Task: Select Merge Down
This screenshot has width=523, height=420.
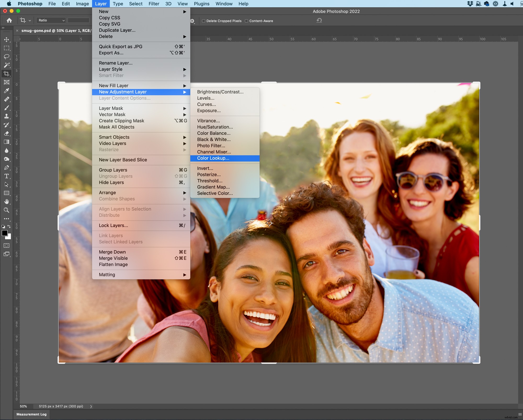Action: pyautogui.click(x=112, y=252)
